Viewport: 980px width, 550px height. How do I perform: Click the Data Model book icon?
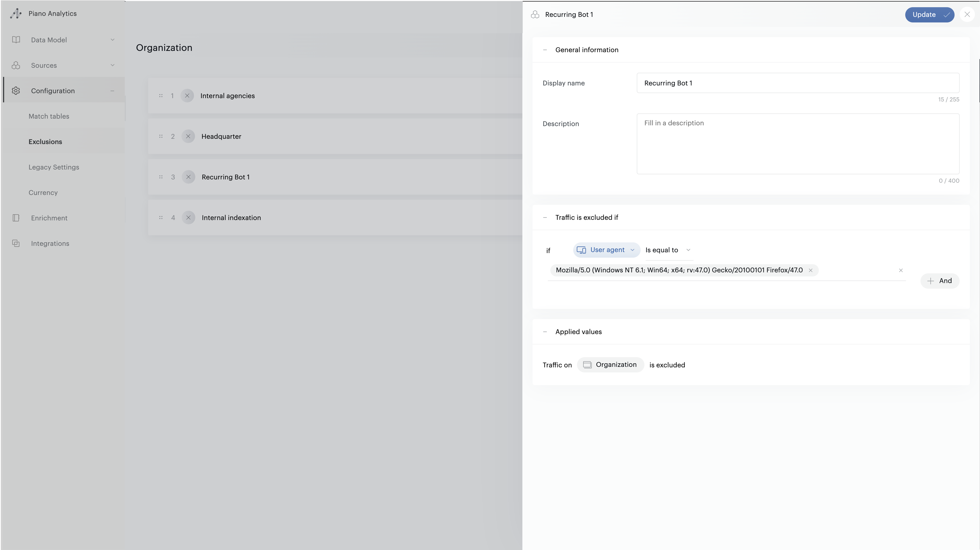click(16, 40)
